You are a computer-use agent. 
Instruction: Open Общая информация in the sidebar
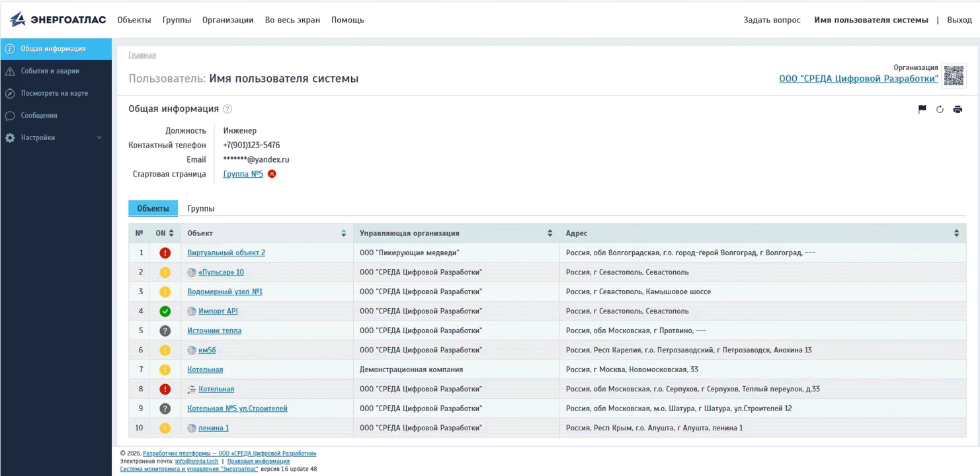pos(56,48)
